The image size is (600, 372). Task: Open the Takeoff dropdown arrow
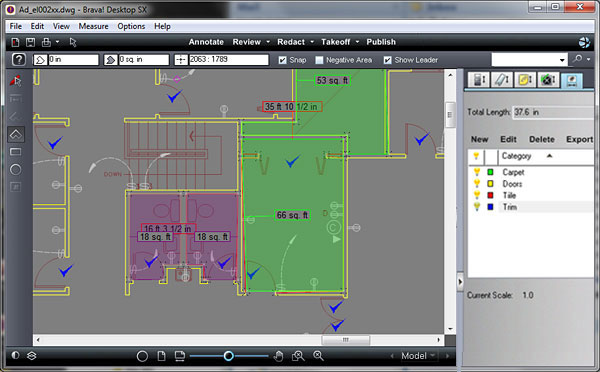[357, 42]
